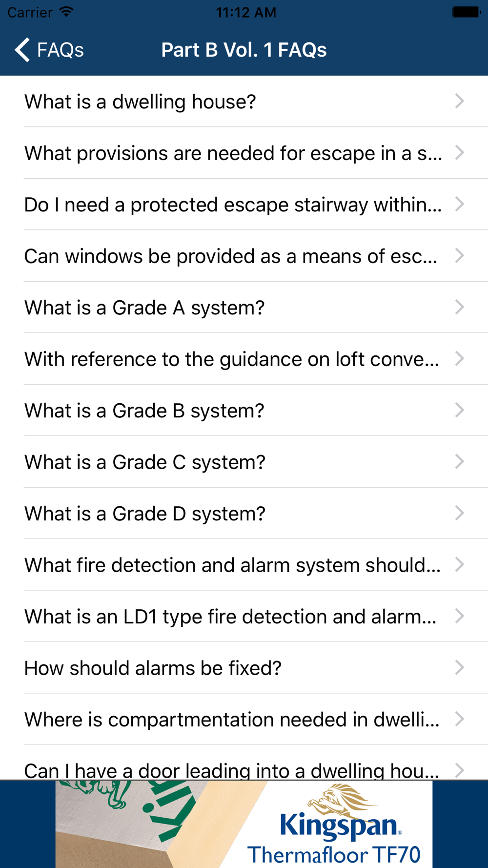The image size is (488, 868).
Task: Tap chevron on loft conversion guidance row
Action: [459, 358]
